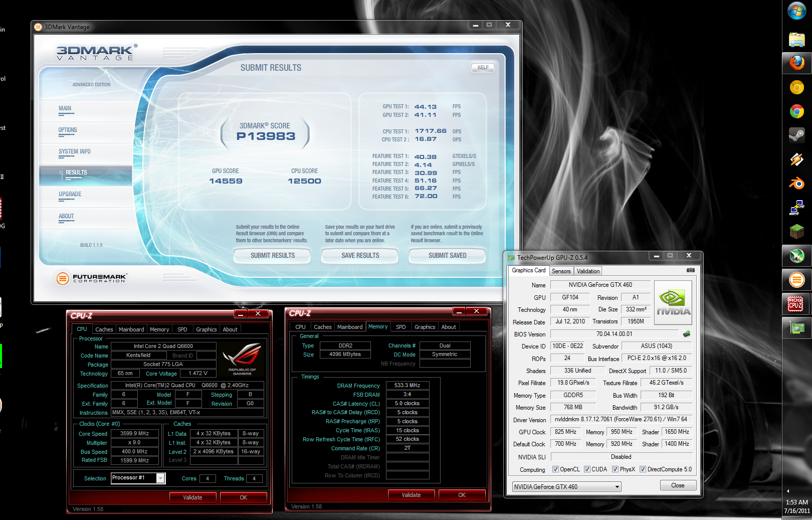812x520 pixels.
Task: Click the Republic of Gamers logo in CPU-Z
Action: (242, 359)
